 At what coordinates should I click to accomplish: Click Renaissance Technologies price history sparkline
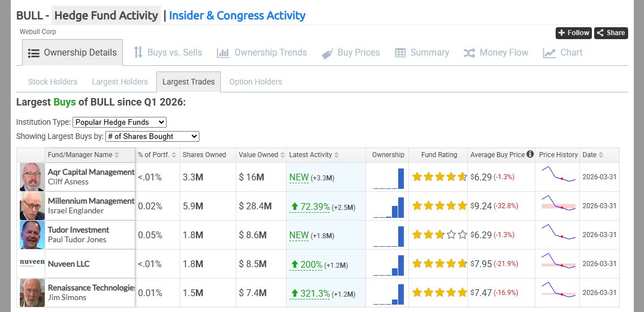pos(558,289)
